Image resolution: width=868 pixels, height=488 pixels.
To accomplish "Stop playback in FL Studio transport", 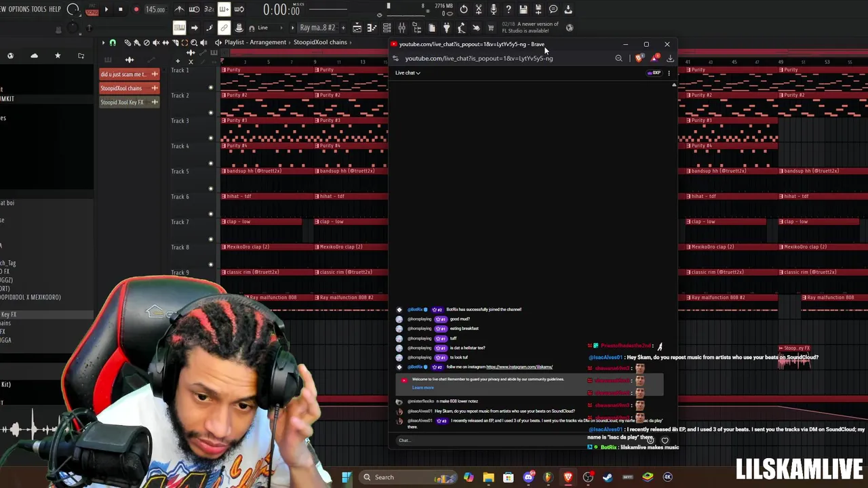I will [x=121, y=9].
